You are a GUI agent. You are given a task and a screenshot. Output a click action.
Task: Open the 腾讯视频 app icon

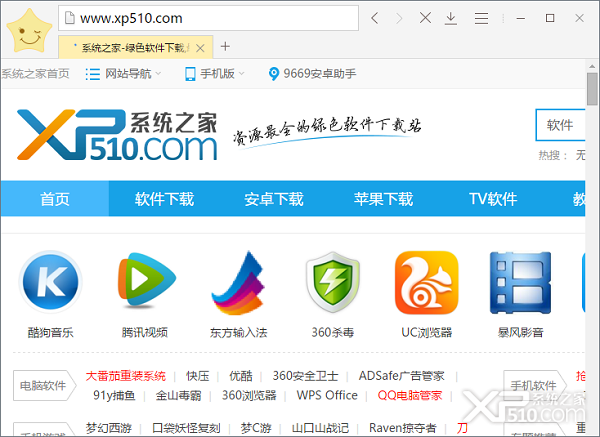[147, 280]
